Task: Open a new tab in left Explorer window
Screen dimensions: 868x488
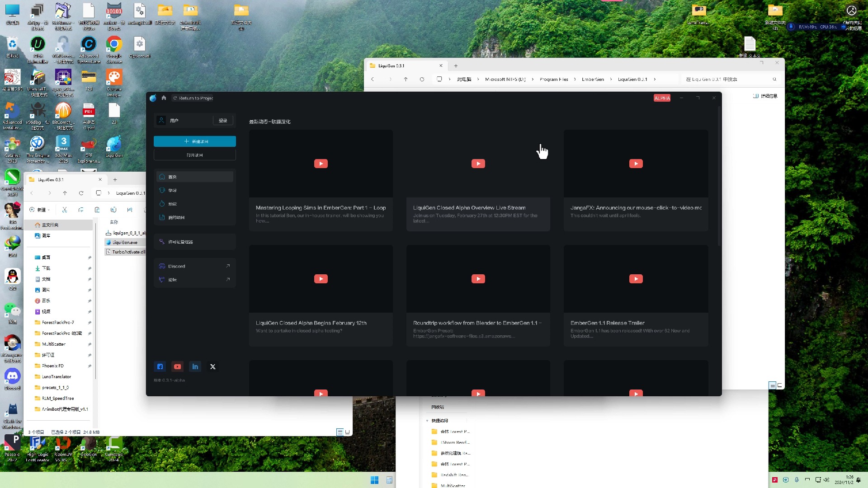Action: pos(115,179)
